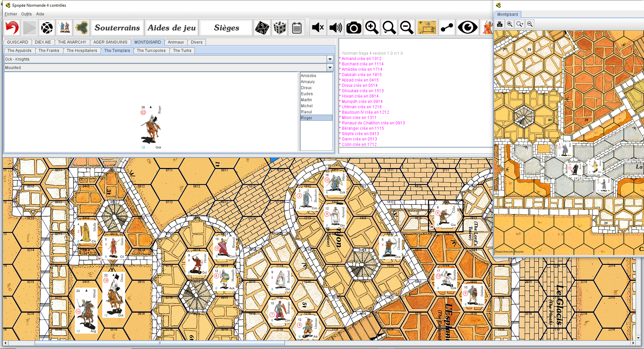644x349 pixels.
Task: Zoom in on the main map
Action: click(372, 27)
